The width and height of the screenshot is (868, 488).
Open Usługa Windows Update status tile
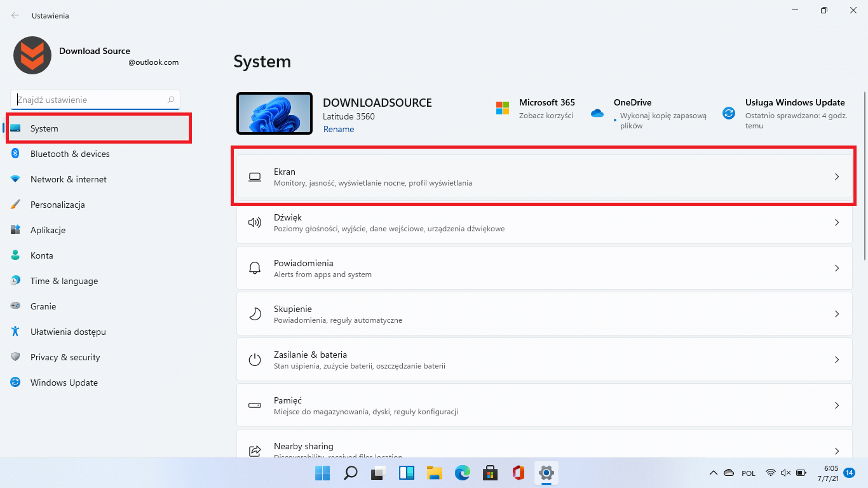784,114
